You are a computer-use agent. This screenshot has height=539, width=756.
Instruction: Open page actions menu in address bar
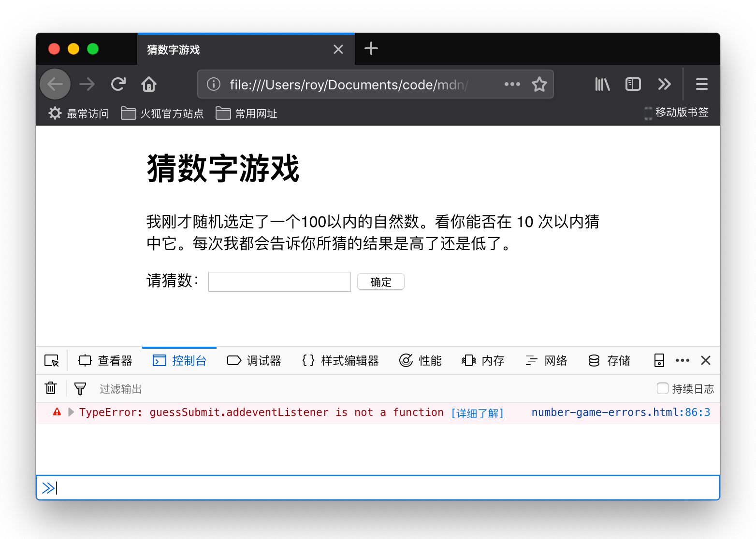pos(512,84)
